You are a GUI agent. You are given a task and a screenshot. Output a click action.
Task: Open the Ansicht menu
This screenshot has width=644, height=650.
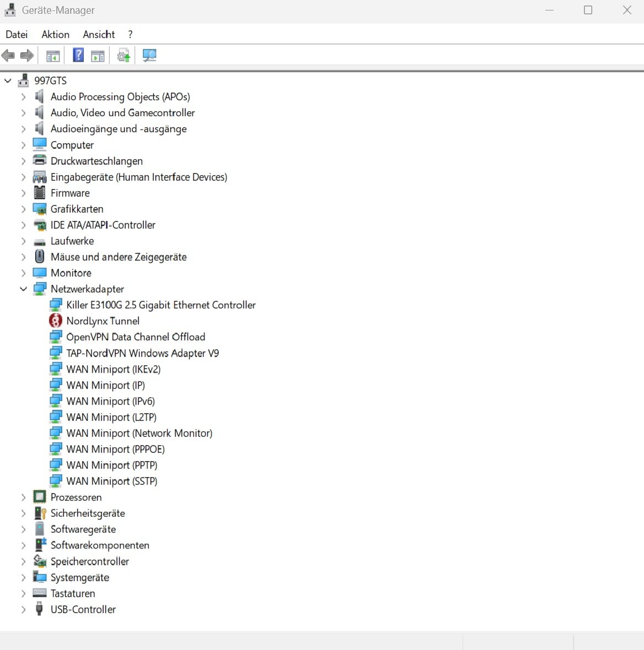tap(99, 34)
